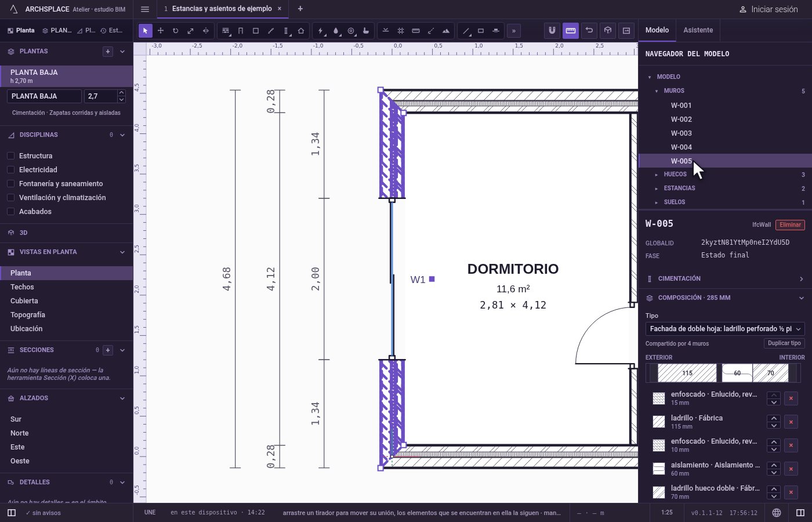Toggle the ruler dimensions display
The height and width of the screenshot is (522, 812).
pyautogui.click(x=571, y=31)
